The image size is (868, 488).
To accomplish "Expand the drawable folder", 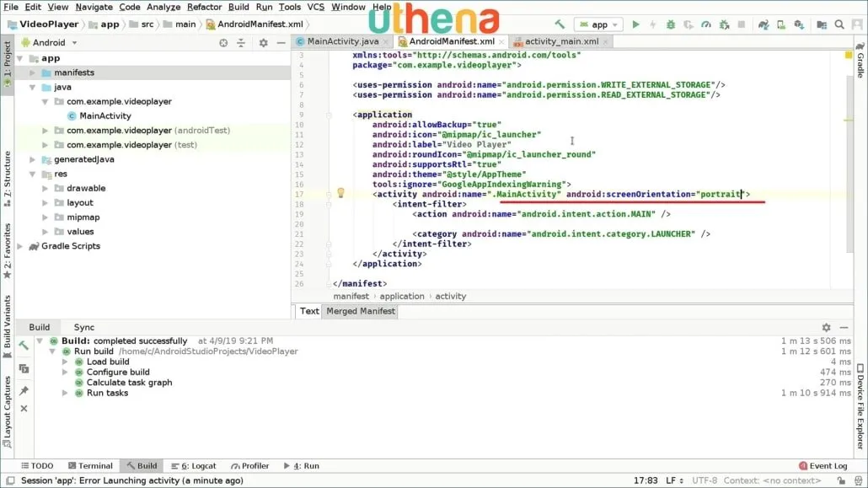I will click(46, 188).
